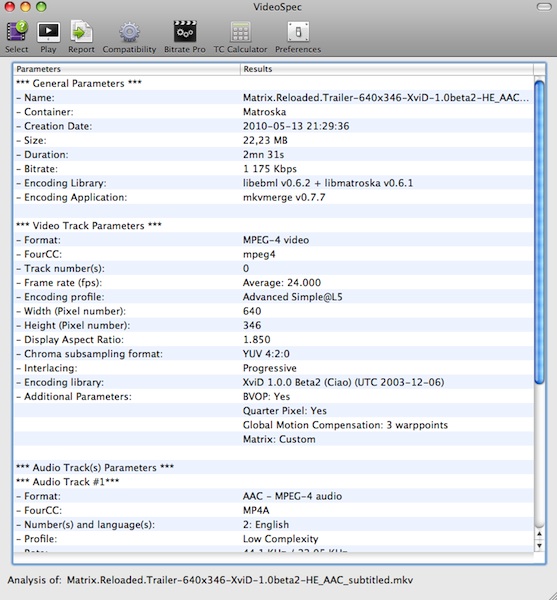Launch Bitrate Pro clapperboard icon
The height and width of the screenshot is (600, 557).
[185, 31]
